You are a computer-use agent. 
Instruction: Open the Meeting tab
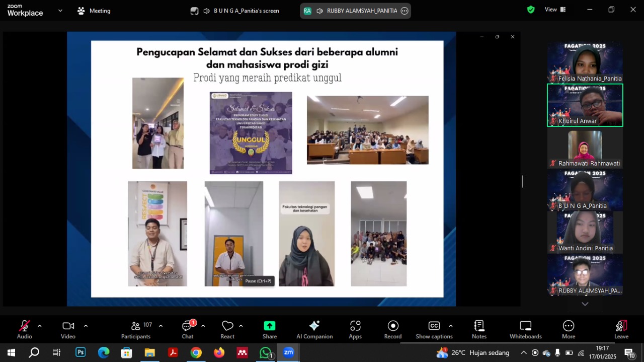94,11
